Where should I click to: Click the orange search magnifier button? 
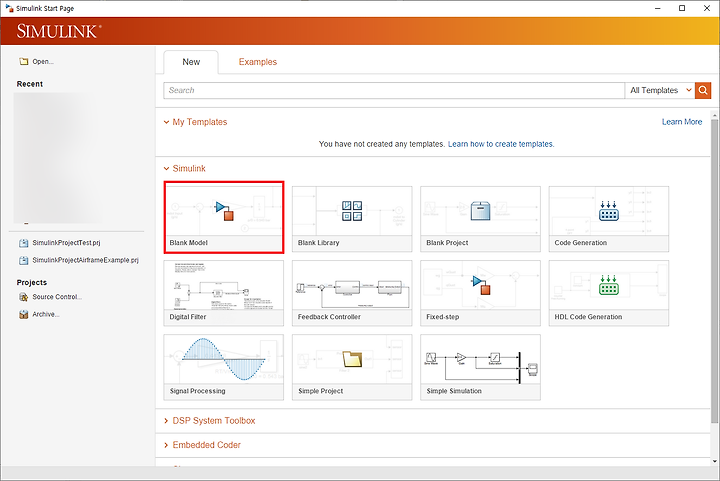(703, 90)
